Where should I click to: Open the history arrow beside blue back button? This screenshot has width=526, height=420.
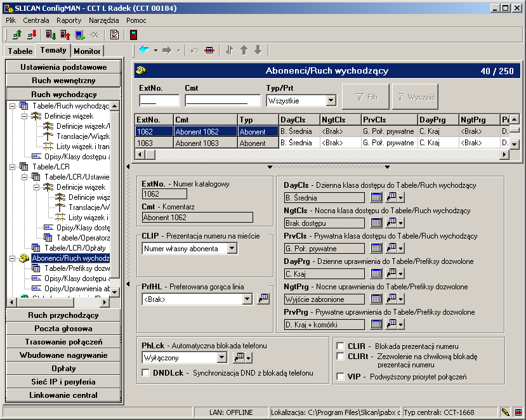155,50
